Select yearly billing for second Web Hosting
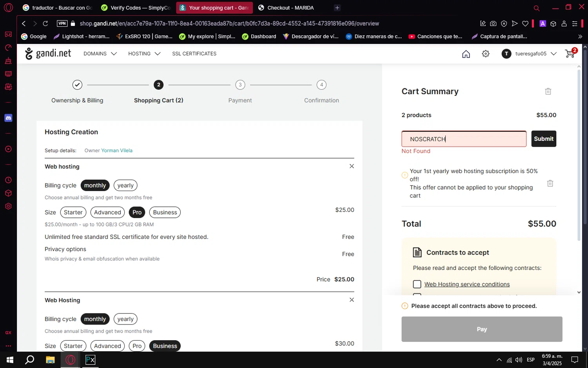Image resolution: width=588 pixels, height=368 pixels. pyautogui.click(x=125, y=319)
